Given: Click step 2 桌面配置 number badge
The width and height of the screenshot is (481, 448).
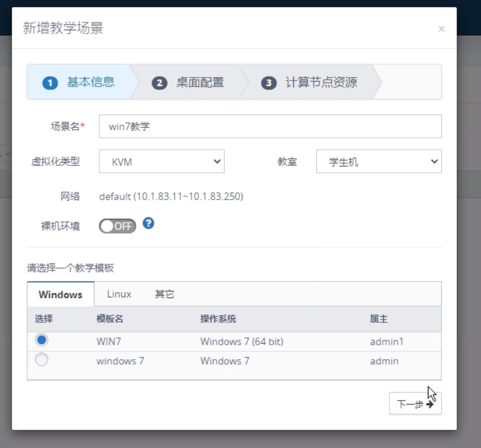Looking at the screenshot, I should pos(160,83).
